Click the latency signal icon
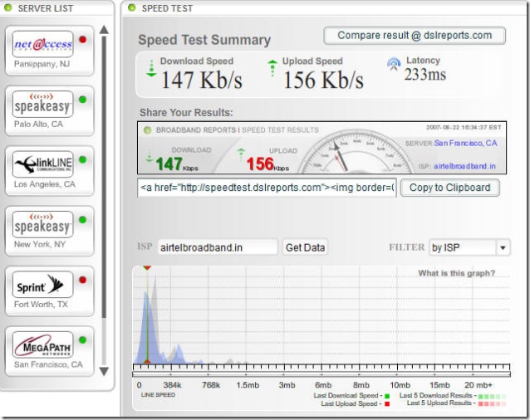This screenshot has height=420, width=530. (x=393, y=64)
